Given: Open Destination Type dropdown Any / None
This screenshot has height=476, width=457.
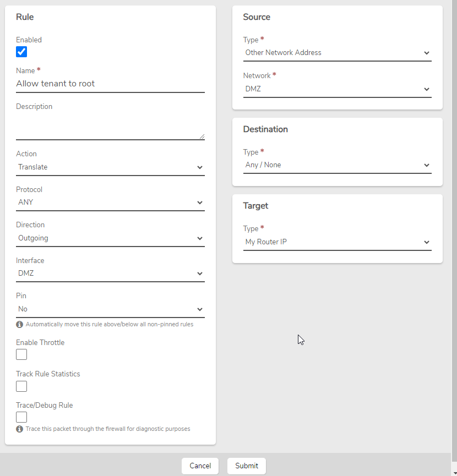Looking at the screenshot, I should pyautogui.click(x=338, y=165).
